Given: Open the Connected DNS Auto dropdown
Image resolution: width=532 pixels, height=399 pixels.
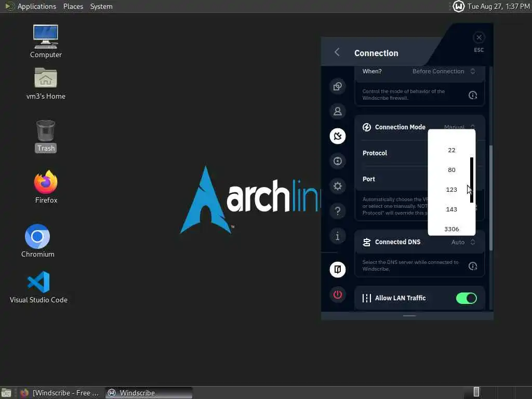Looking at the screenshot, I should 463,242.
